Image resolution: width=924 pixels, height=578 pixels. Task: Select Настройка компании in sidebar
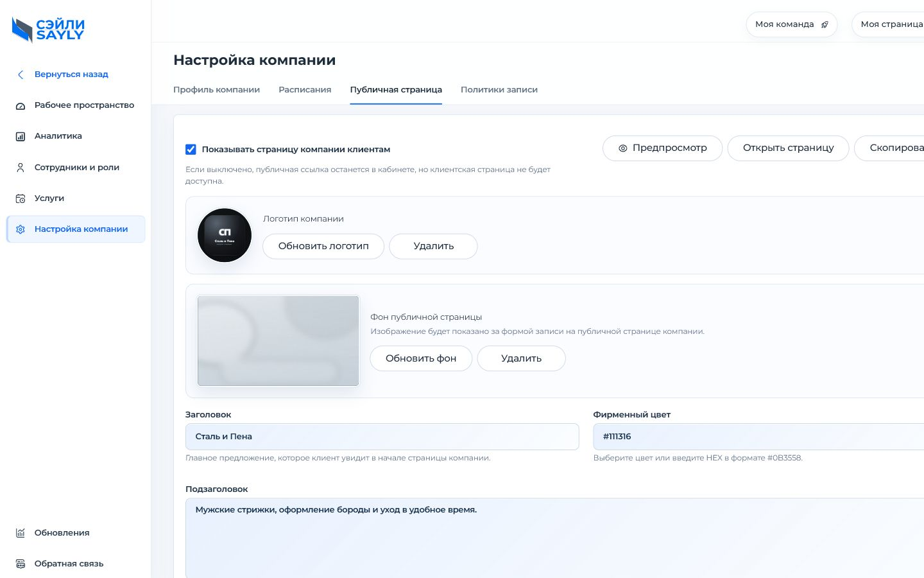coord(76,229)
